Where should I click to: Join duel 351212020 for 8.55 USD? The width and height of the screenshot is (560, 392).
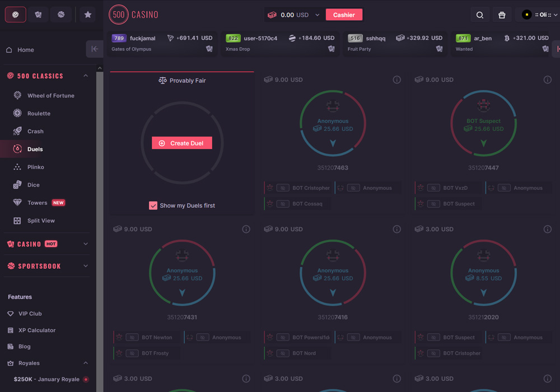[484, 273]
